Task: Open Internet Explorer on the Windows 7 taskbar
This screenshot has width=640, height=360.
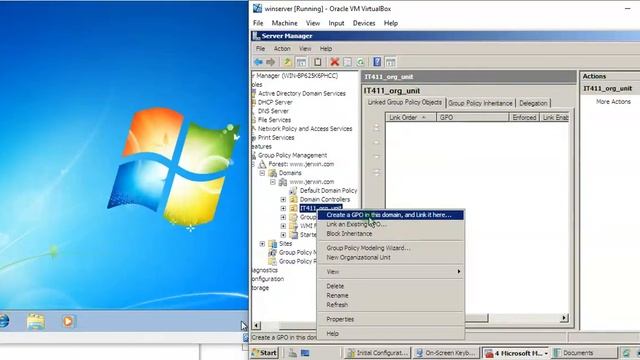Action: coord(3,321)
